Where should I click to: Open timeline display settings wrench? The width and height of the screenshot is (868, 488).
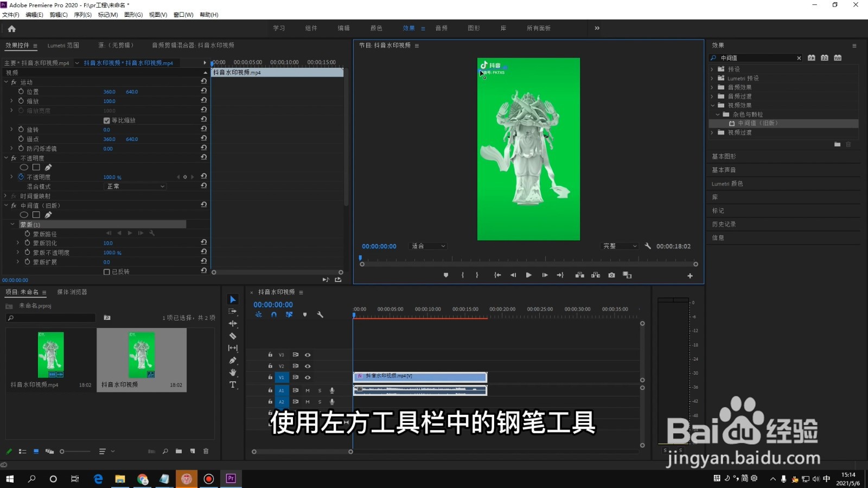320,314
